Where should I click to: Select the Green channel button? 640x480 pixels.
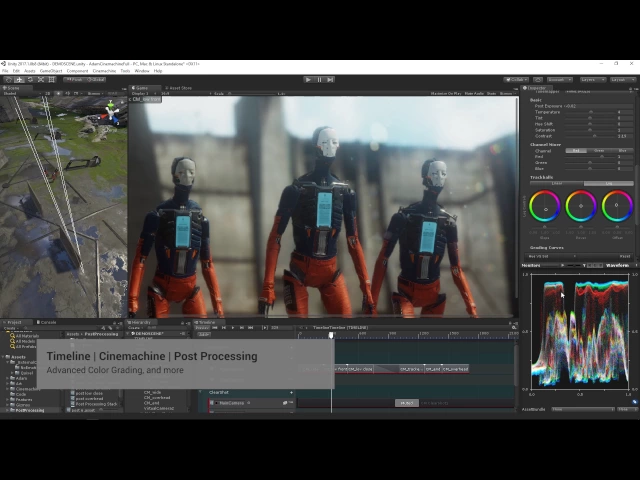click(x=599, y=151)
